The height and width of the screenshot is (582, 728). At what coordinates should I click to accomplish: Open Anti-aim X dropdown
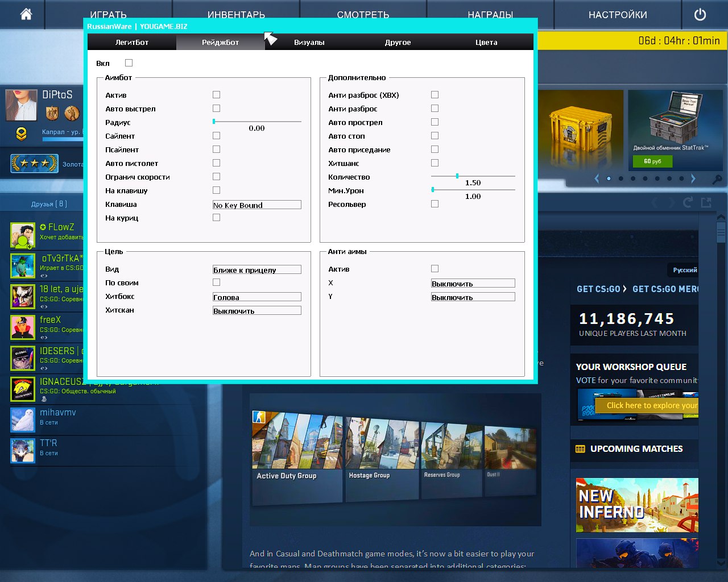[473, 284]
